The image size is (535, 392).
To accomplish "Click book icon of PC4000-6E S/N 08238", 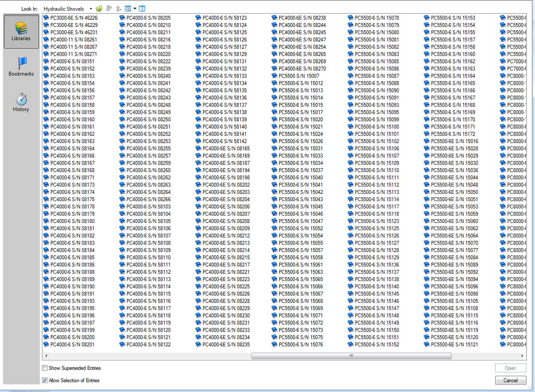I will pos(275,18).
